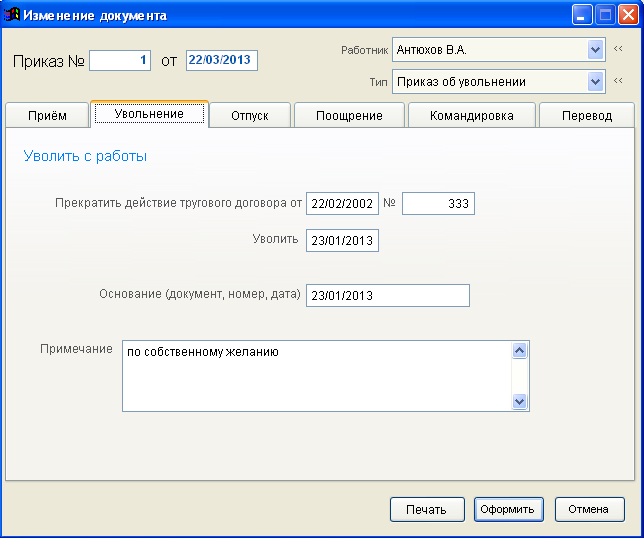Switch to the Приём tab
Image resolution: width=644 pixels, height=538 pixels.
click(x=47, y=115)
